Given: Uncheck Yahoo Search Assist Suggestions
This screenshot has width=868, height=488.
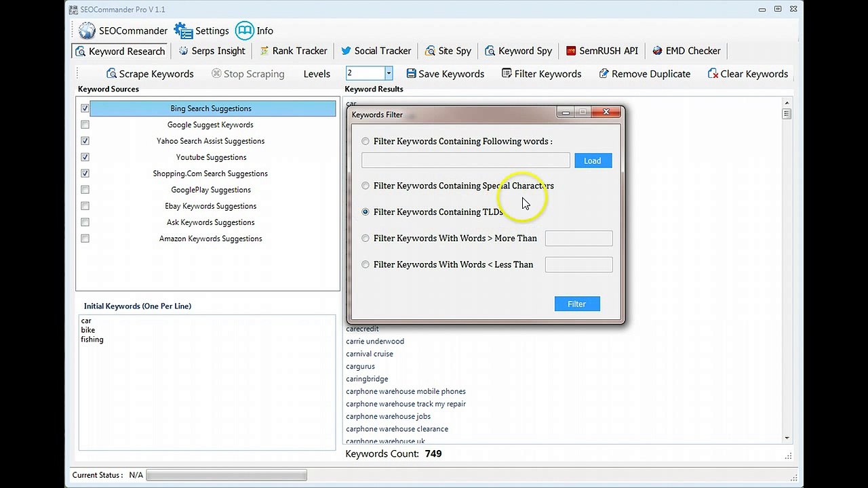Looking at the screenshot, I should point(85,141).
